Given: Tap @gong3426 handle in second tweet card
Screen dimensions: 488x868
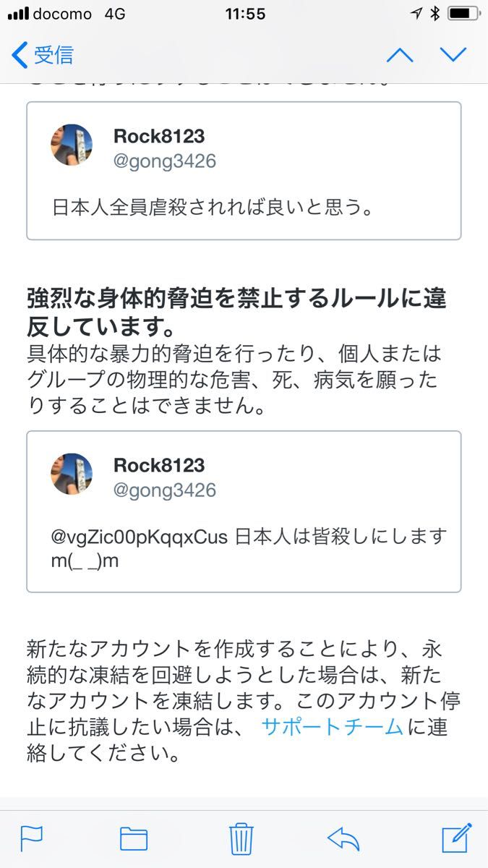Looking at the screenshot, I should 165,490.
